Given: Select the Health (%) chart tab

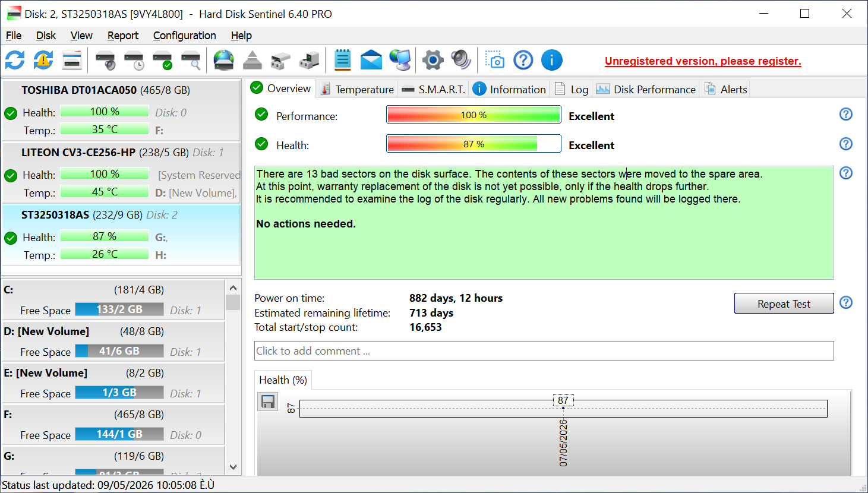Looking at the screenshot, I should pyautogui.click(x=283, y=380).
